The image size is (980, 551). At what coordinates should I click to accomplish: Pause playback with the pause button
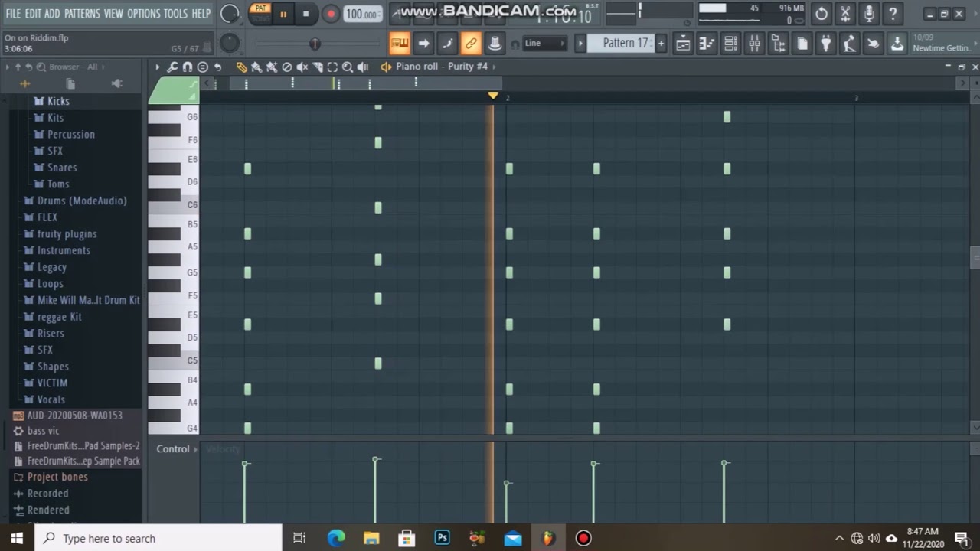tap(283, 14)
